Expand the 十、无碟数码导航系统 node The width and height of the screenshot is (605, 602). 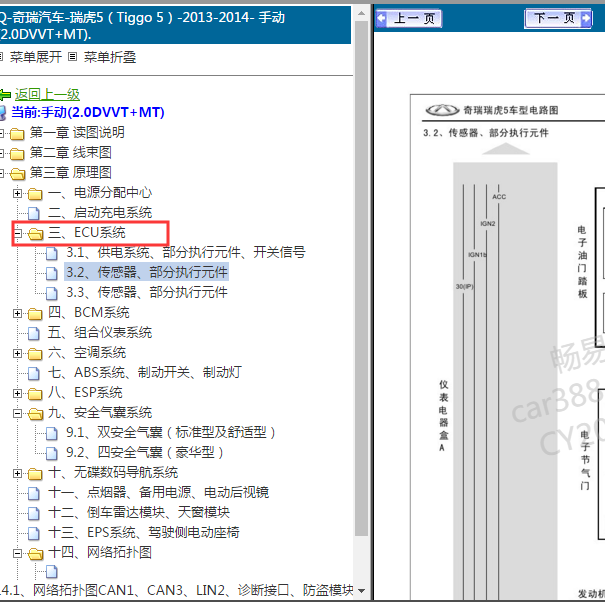(17, 473)
